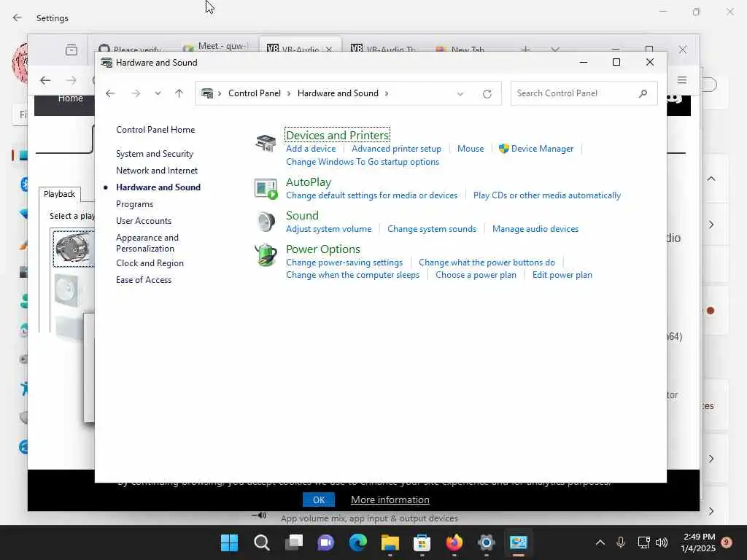Open Power Options heading link
Screen dimensions: 747x560
(323, 249)
